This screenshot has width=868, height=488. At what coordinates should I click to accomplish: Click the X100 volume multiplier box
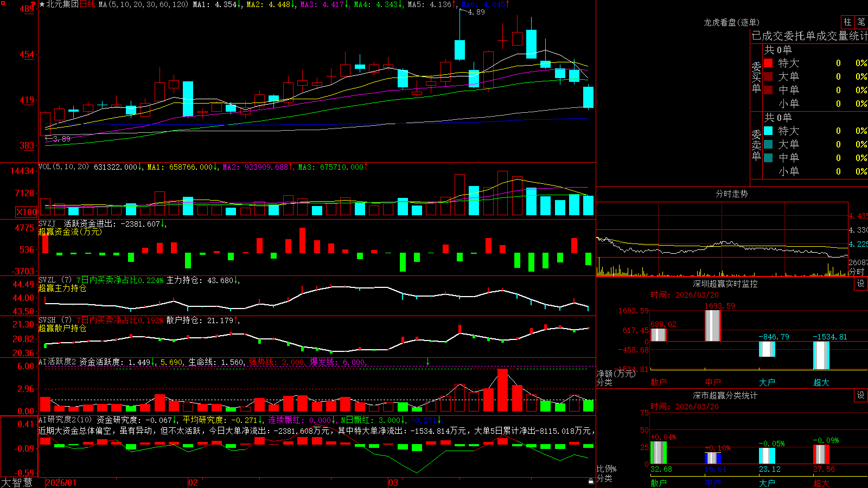click(26, 212)
